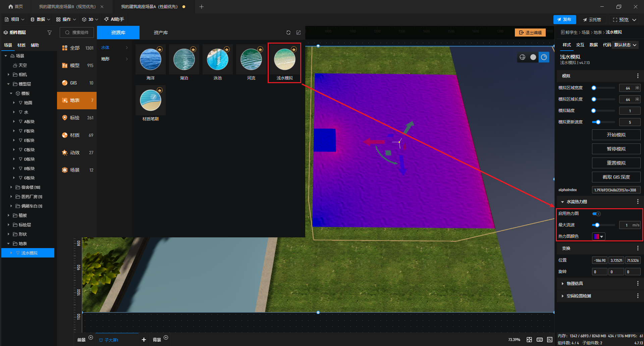Click the fit-to-screen icon in status bar
The image size is (644, 346).
pos(529,340)
